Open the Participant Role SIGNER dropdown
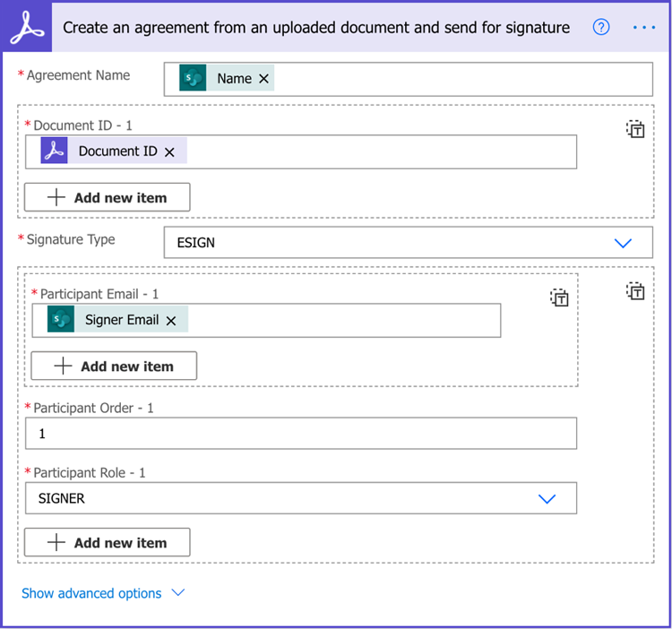The width and height of the screenshot is (672, 629). pos(301,498)
